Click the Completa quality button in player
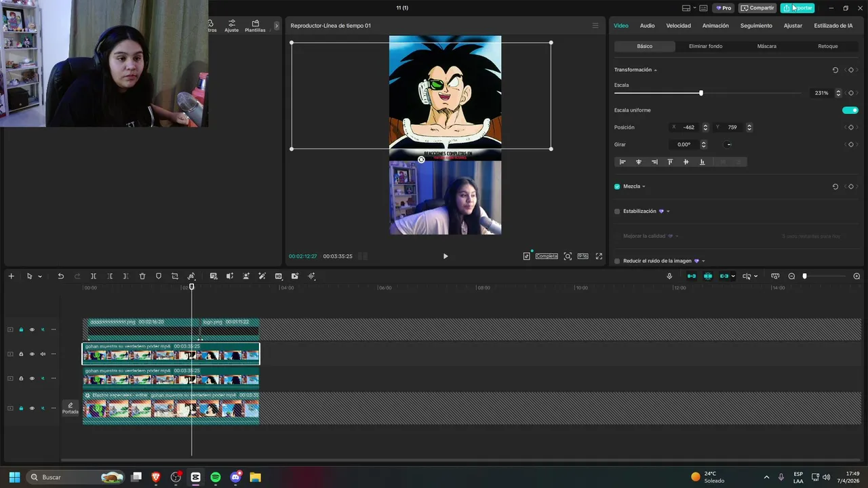868x488 pixels. (547, 256)
